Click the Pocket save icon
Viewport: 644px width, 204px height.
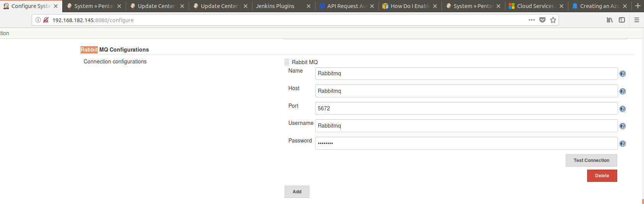pyautogui.click(x=542, y=20)
